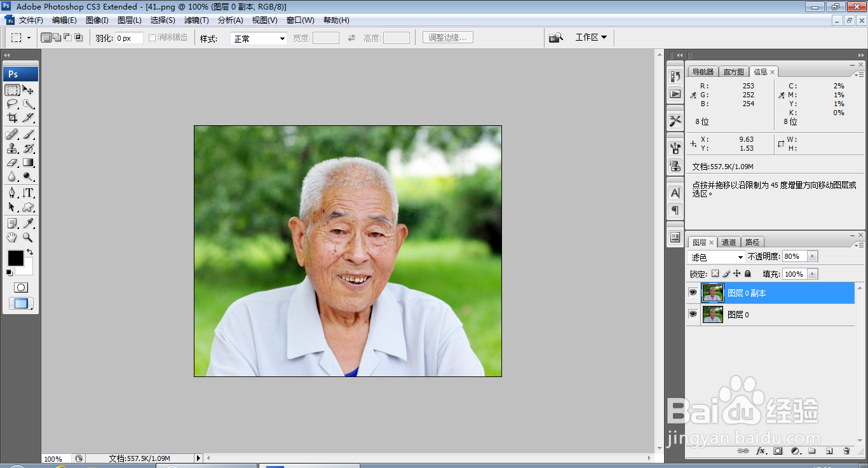Select the Spot Healing Brush tool
The image size is (868, 468).
pos(13,135)
